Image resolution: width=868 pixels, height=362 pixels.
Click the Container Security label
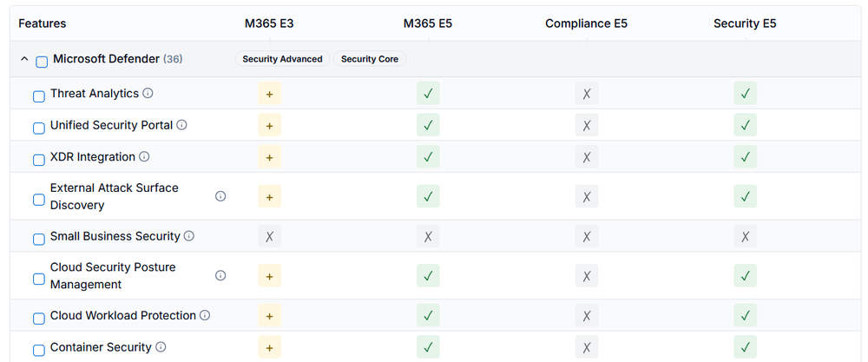pyautogui.click(x=101, y=347)
